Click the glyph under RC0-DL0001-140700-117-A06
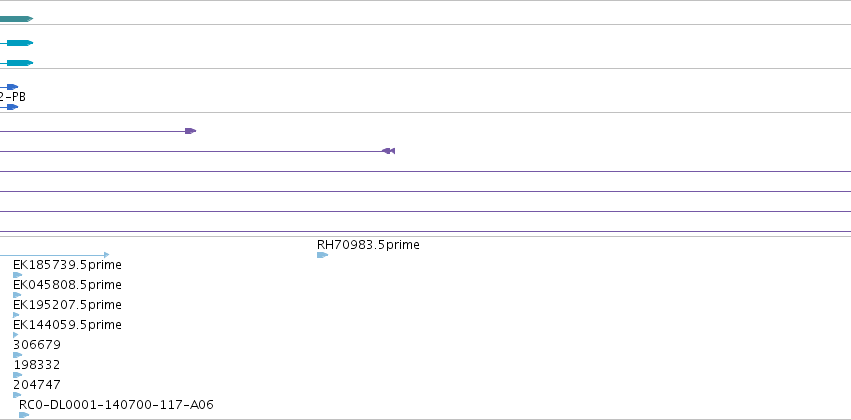Image resolution: width=851 pixels, height=420 pixels. click(x=24, y=415)
